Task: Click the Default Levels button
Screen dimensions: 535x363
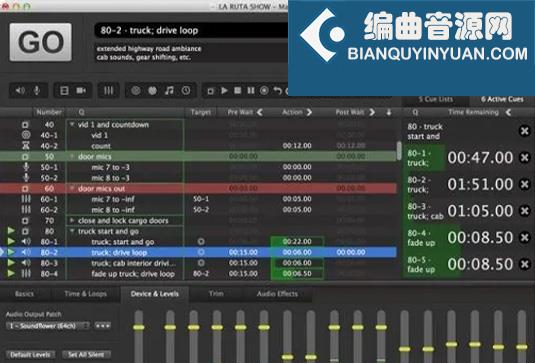Action: [30, 355]
